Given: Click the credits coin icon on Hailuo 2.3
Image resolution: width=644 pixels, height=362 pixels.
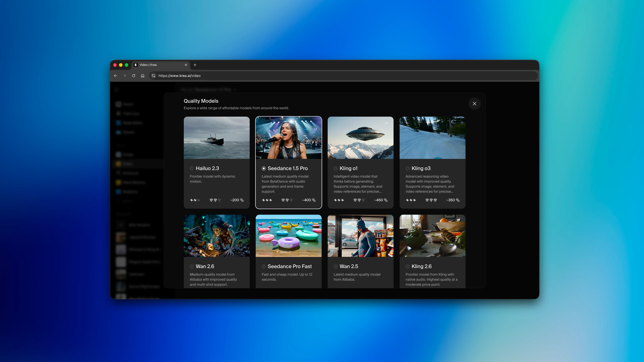Looking at the screenshot, I should 242,200.
